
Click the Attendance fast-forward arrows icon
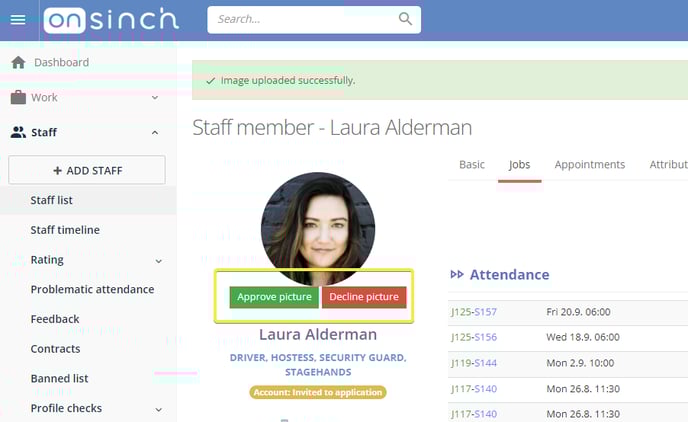(457, 275)
